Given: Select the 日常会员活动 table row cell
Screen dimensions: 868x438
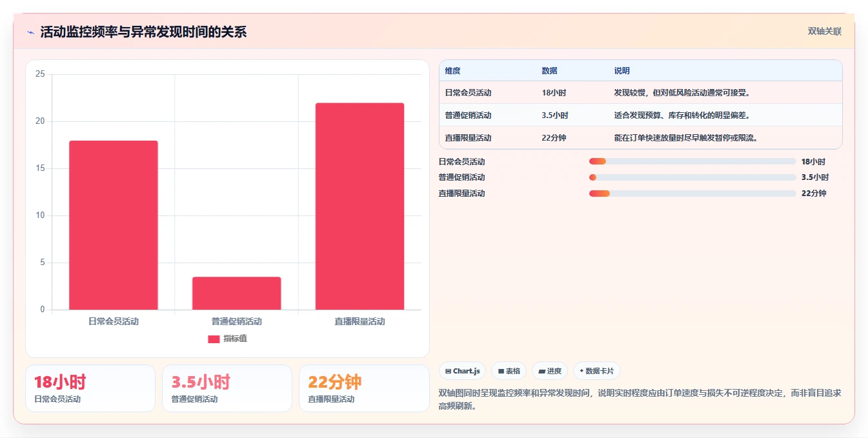Looking at the screenshot, I should (x=468, y=93).
